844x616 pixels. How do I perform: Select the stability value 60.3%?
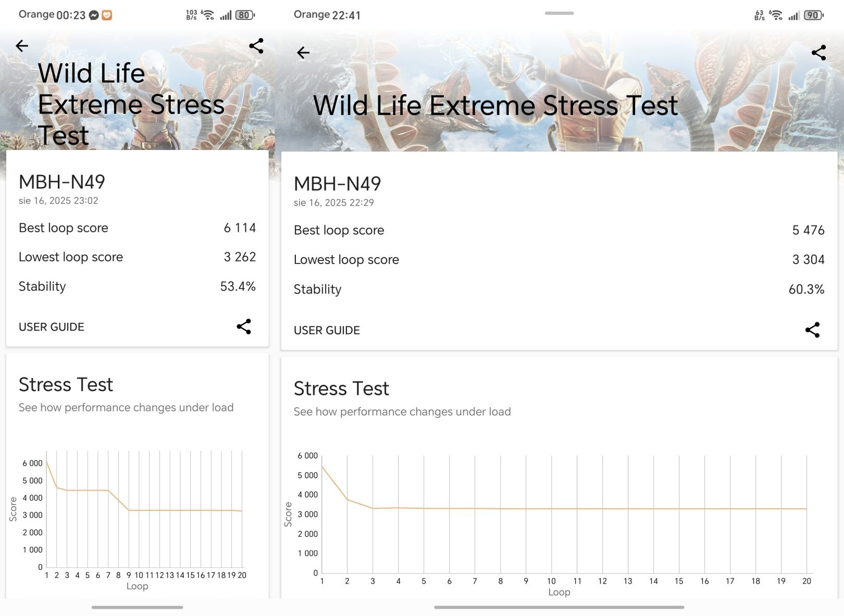(806, 289)
